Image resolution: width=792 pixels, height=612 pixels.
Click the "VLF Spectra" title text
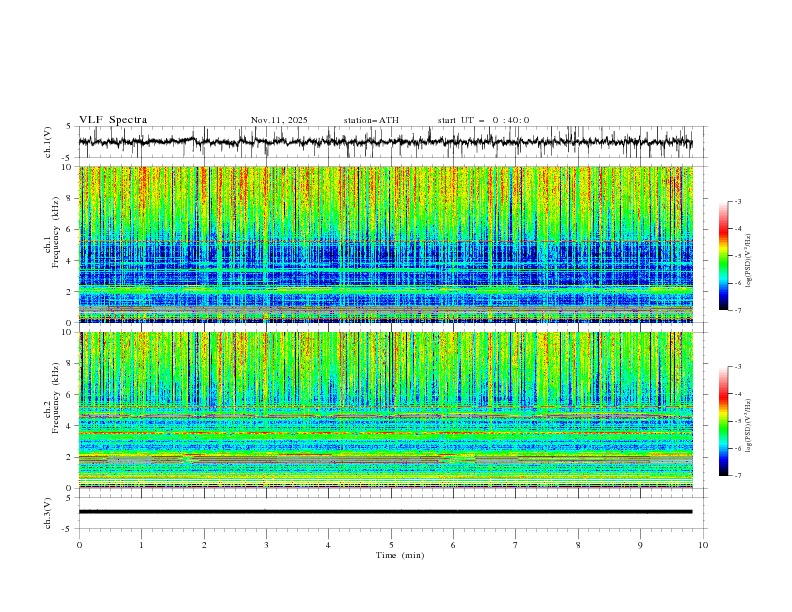click(x=113, y=120)
